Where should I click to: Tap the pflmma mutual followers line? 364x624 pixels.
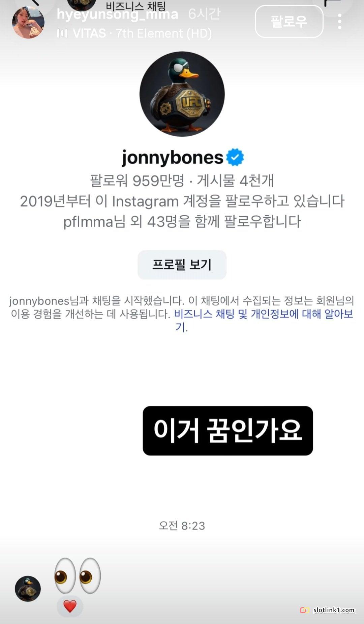point(182,222)
